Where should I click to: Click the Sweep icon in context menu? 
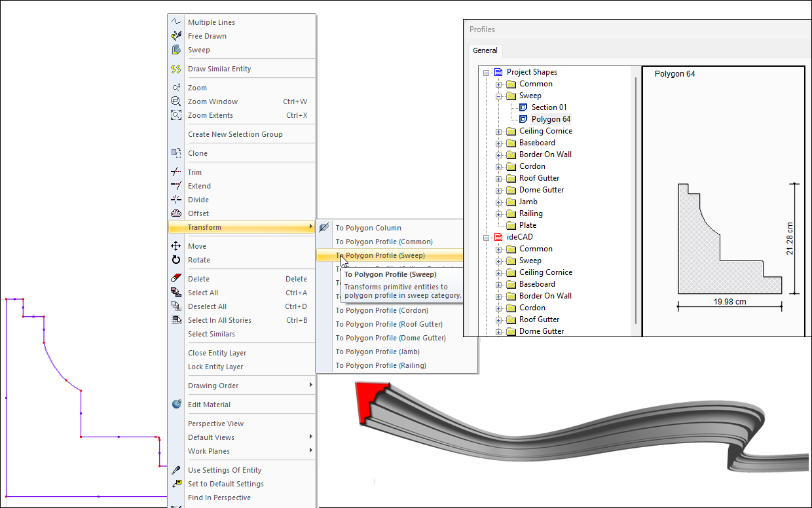coord(176,50)
